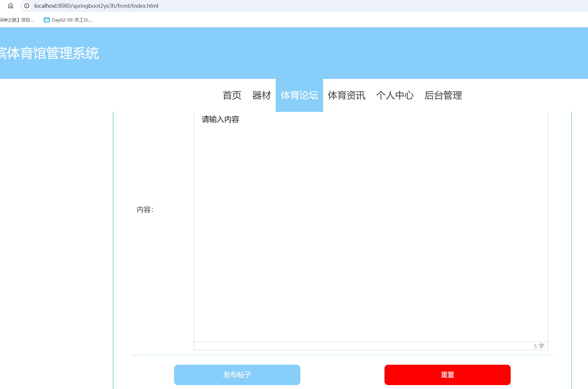Click the divider line below the content box
Image resolution: width=588 pixels, height=389 pixels.
tap(342, 355)
